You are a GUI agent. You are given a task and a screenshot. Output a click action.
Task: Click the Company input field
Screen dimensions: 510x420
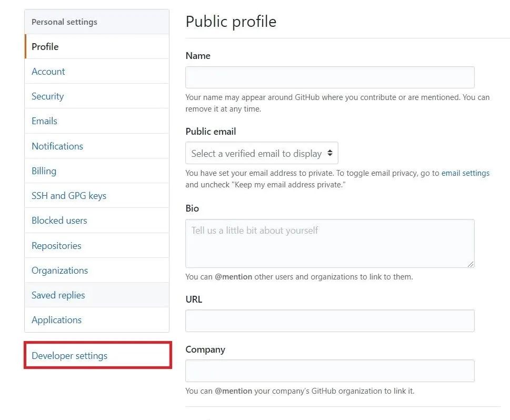pos(330,371)
